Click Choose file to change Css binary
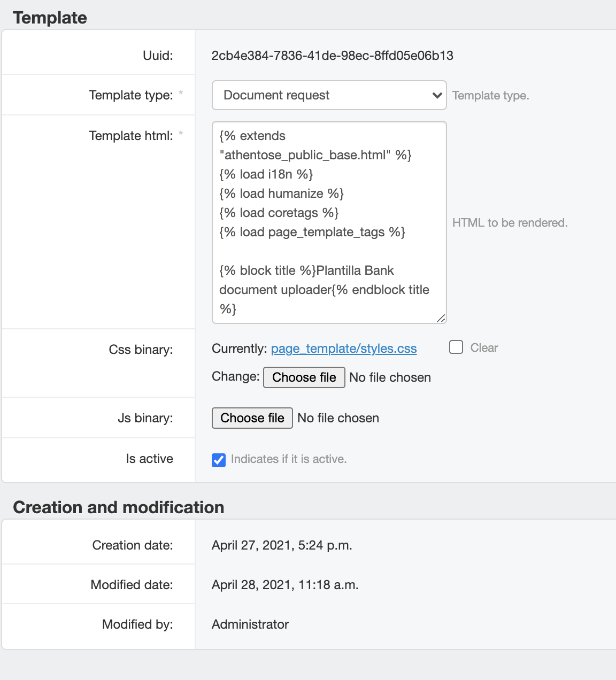This screenshot has width=616, height=680. click(x=304, y=377)
